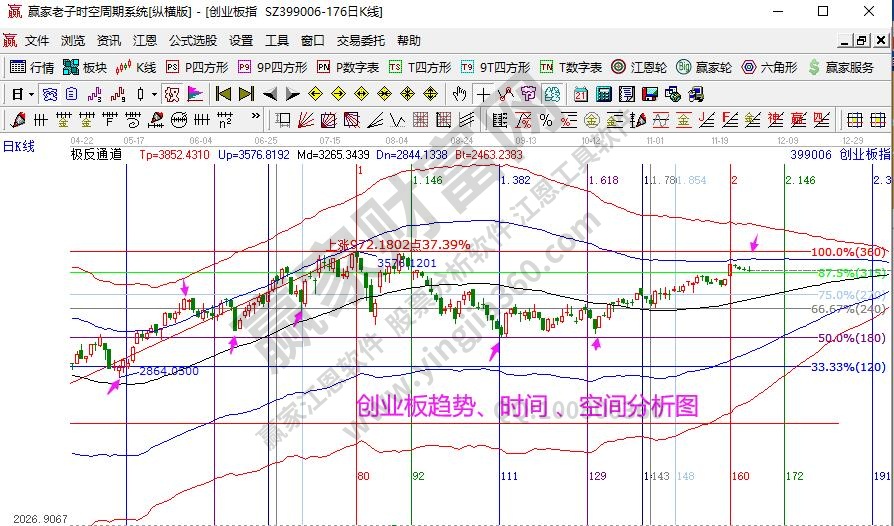894x526 pixels.
Task: Click the 江恩轮 wheel icon
Action: [x=639, y=67]
